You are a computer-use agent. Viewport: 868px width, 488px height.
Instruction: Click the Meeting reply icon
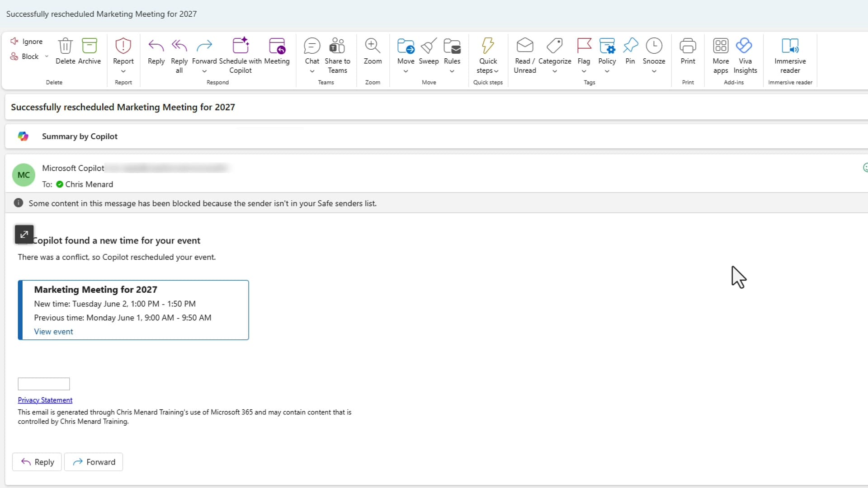pos(277,46)
